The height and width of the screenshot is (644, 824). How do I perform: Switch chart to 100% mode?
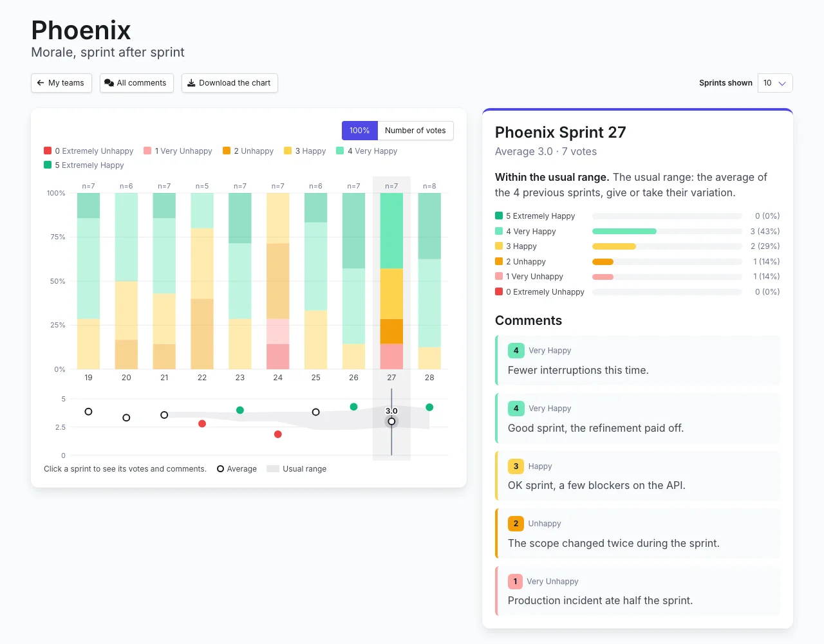pyautogui.click(x=360, y=131)
